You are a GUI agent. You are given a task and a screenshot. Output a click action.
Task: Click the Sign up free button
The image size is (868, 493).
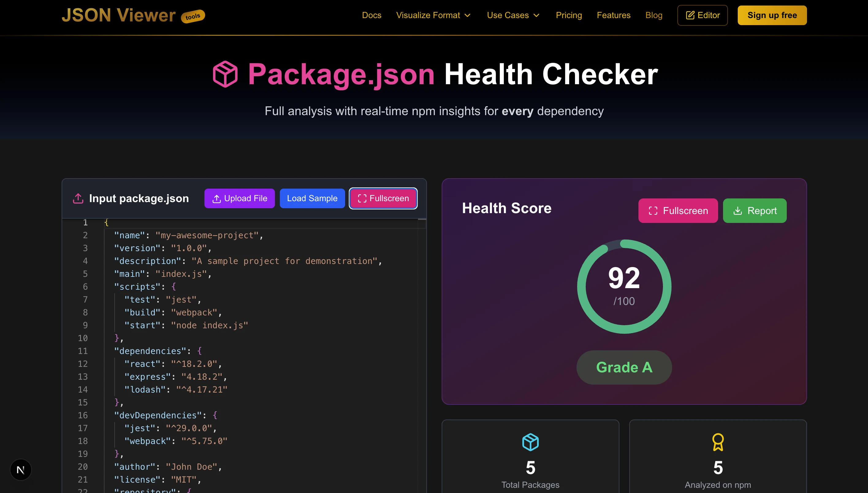point(772,15)
